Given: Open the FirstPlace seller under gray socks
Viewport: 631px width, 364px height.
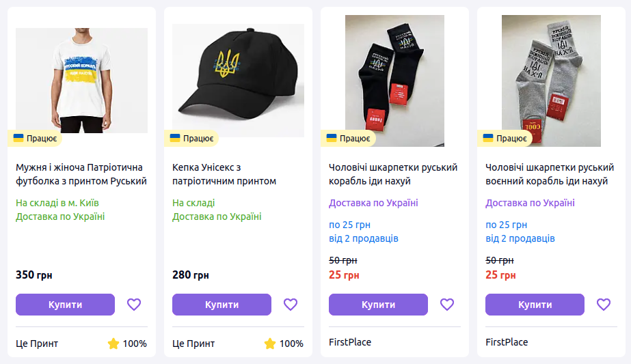Looking at the screenshot, I should [507, 341].
